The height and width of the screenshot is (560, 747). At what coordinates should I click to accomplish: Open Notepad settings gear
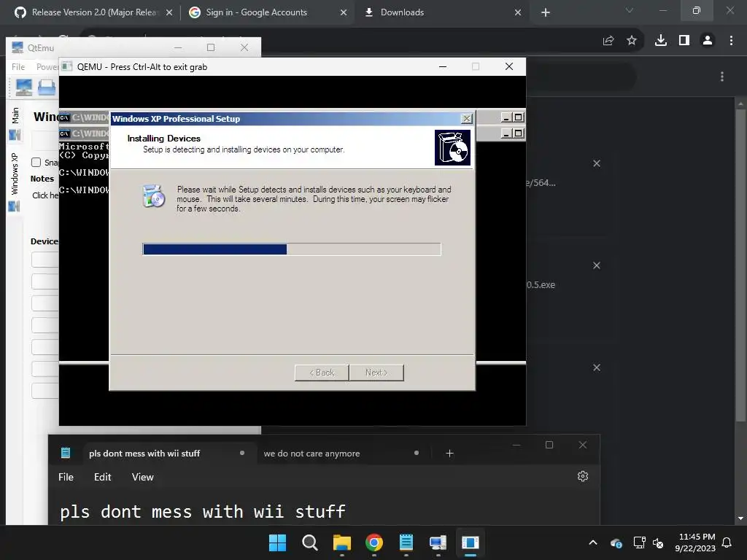tap(583, 476)
